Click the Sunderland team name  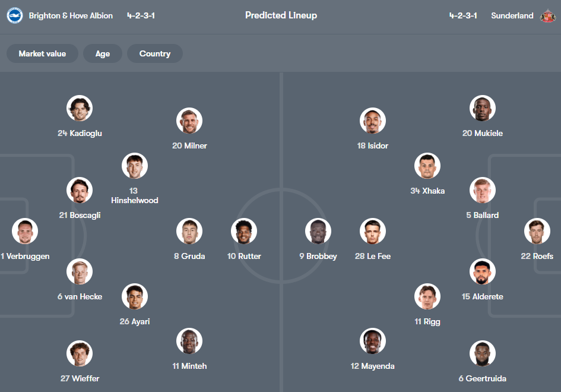[512, 15]
